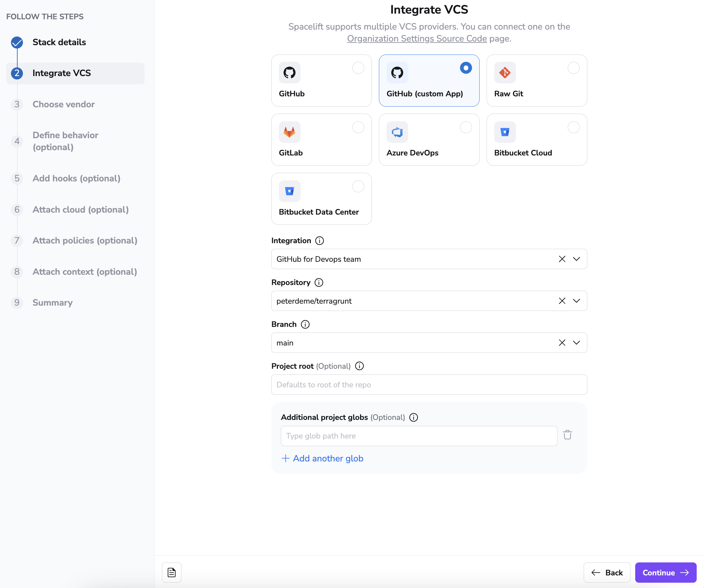Select the Raw Git provider option
The image size is (704, 588).
pos(573,68)
